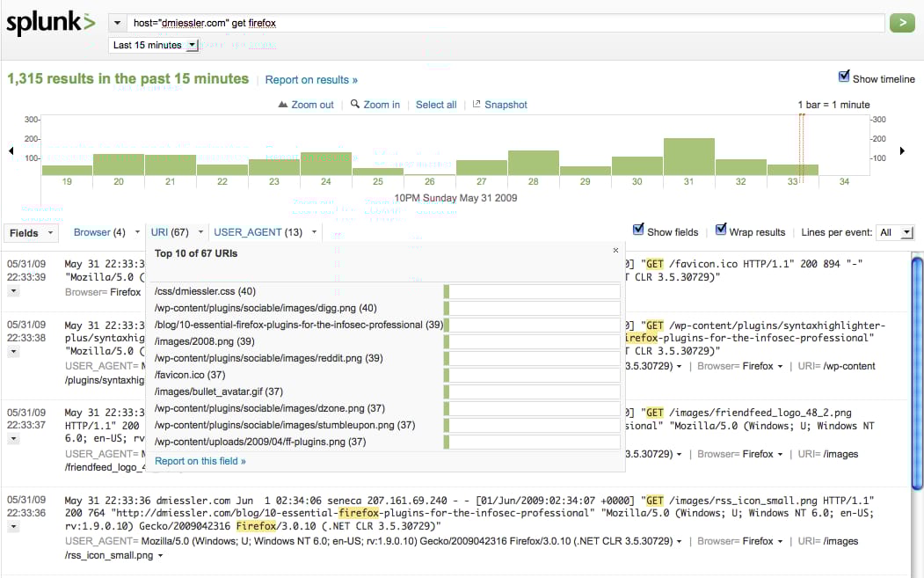This screenshot has height=578, width=924.
Task: Open the Last 15 minutes time dropdown
Action: [x=155, y=45]
